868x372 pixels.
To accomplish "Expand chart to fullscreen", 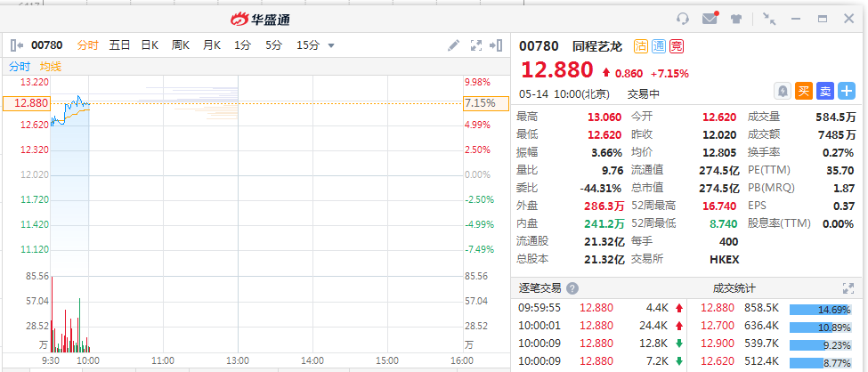I will tap(475, 45).
